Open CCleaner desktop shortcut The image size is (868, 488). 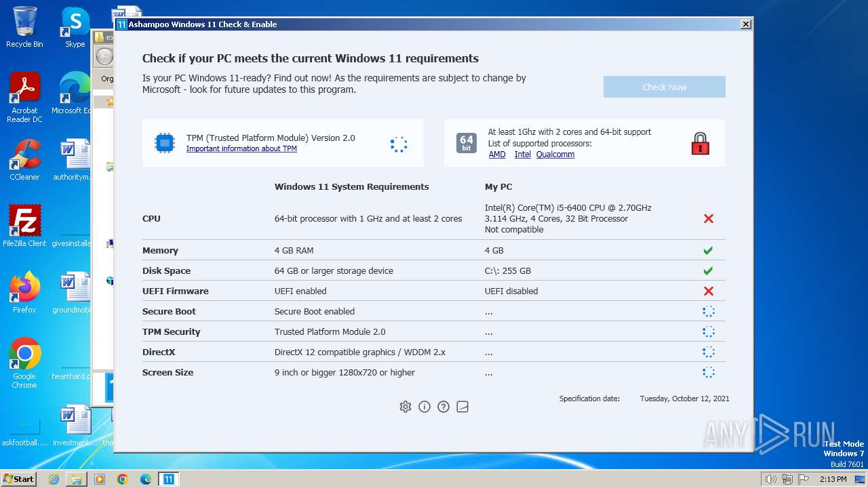pos(24,160)
